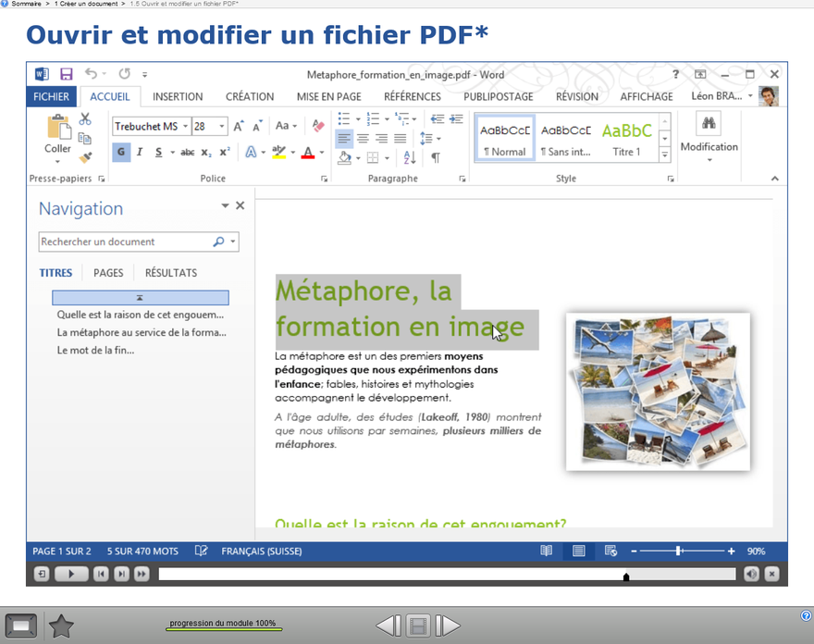Select the Cut scissors icon
This screenshot has width=814, height=644.
[85, 119]
